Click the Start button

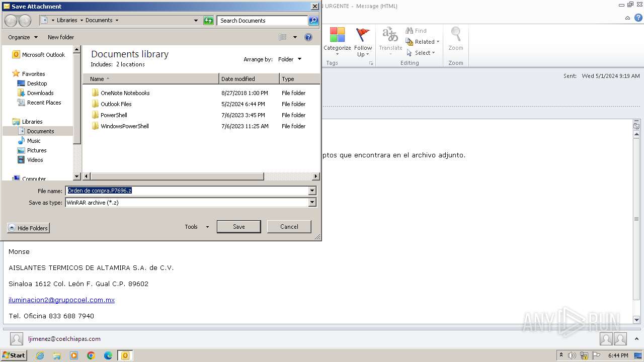point(14,355)
